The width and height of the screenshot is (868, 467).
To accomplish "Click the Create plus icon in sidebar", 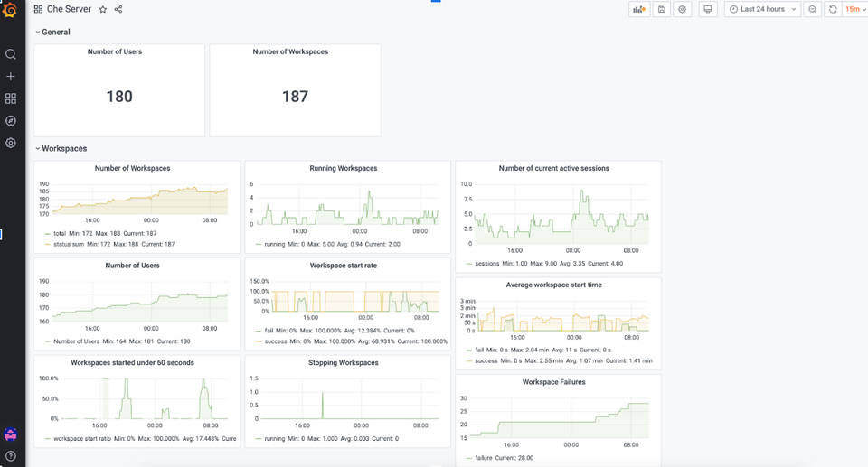I will point(11,77).
